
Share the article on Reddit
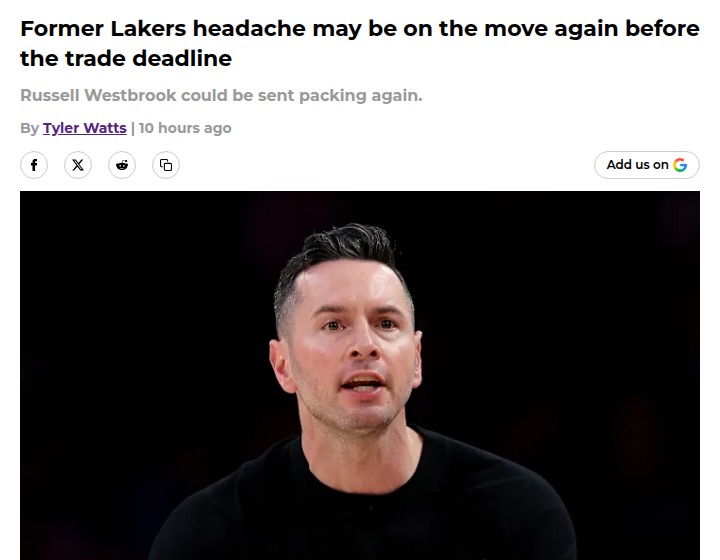pyautogui.click(x=122, y=165)
